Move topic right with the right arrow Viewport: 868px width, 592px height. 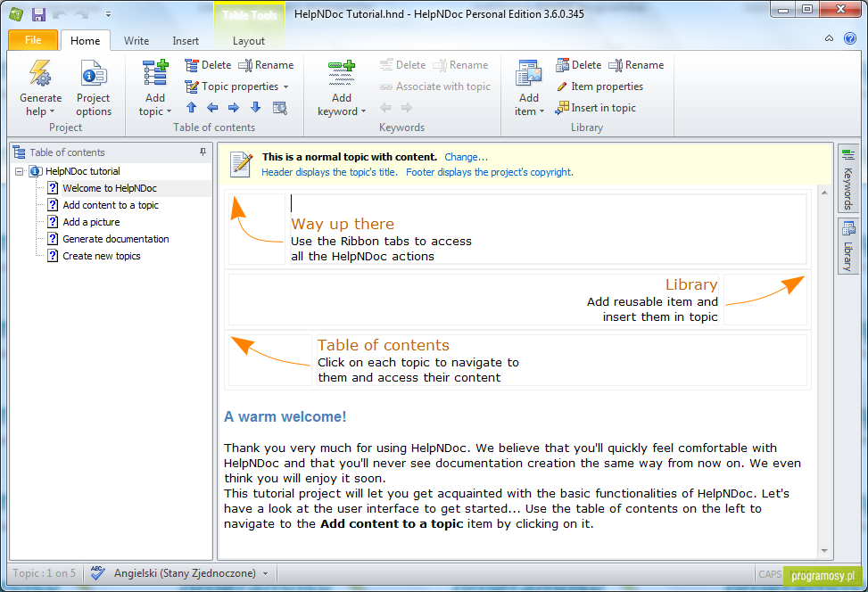click(x=234, y=107)
